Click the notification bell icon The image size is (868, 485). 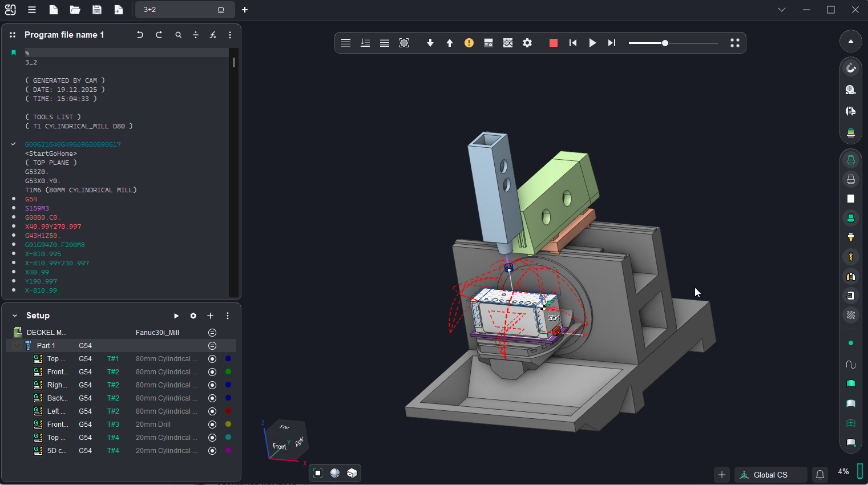click(820, 475)
